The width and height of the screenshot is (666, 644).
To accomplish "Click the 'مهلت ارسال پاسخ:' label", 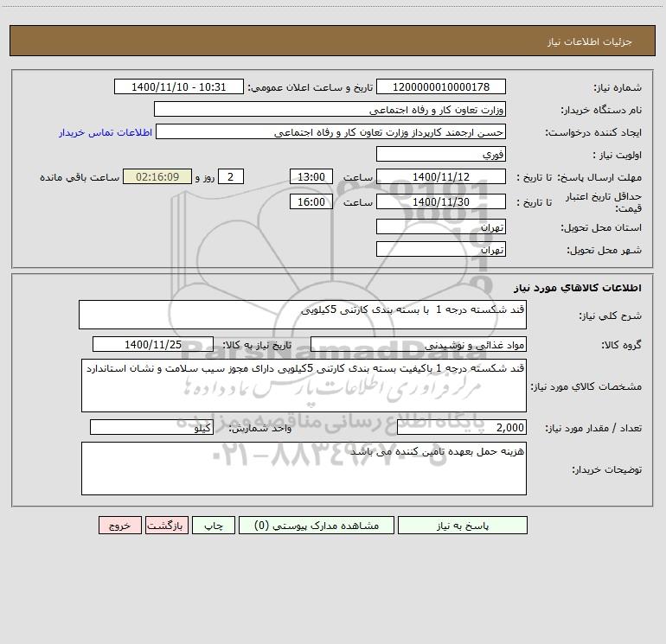I will (599, 177).
